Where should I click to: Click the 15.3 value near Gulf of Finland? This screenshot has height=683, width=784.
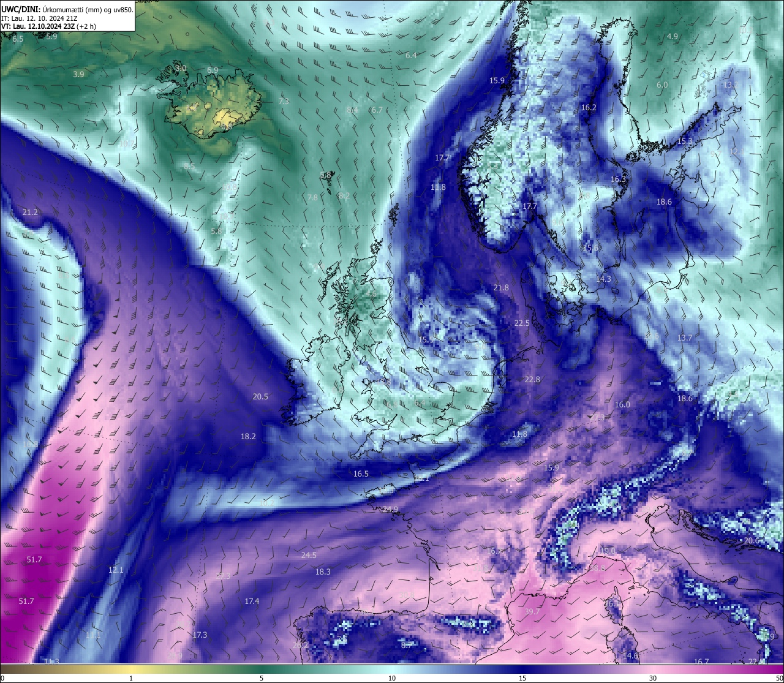click(x=685, y=141)
